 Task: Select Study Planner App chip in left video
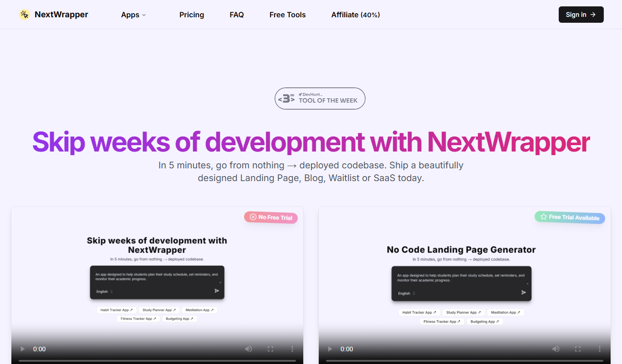pos(159,310)
